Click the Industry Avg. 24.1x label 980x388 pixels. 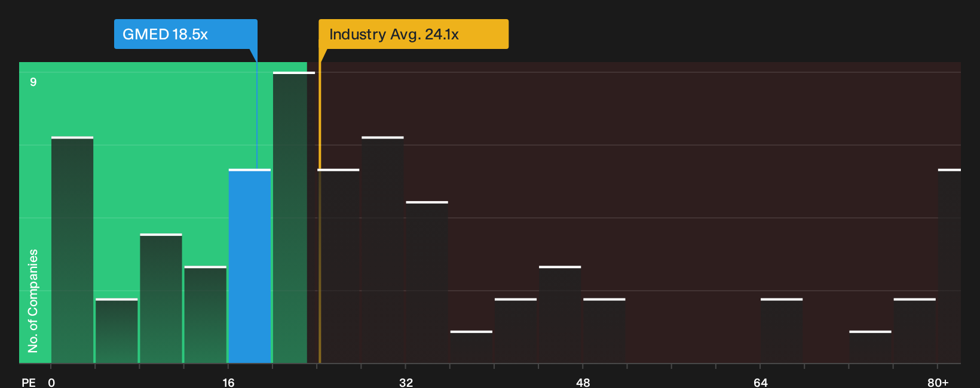coord(414,34)
